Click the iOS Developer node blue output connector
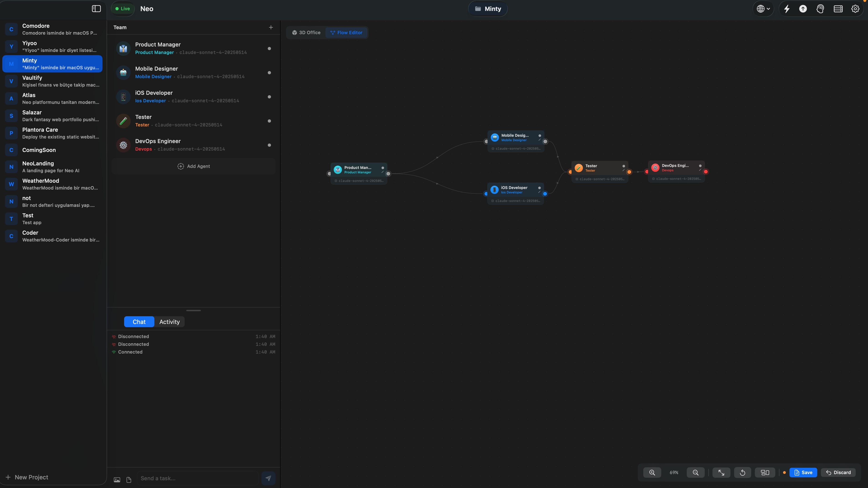Screen dimensions: 868x488 coord(545,194)
